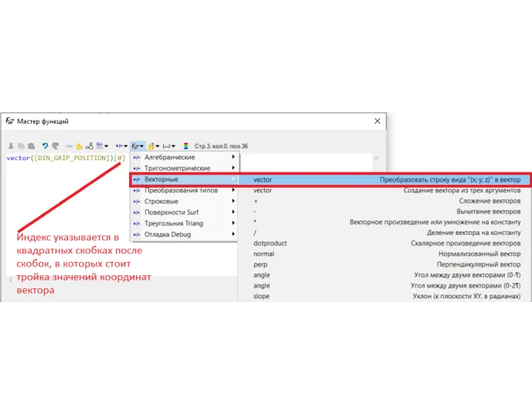The width and height of the screenshot is (532, 415).
Task: Open the operators +/= dropdown in toolbar
Action: [121, 146]
